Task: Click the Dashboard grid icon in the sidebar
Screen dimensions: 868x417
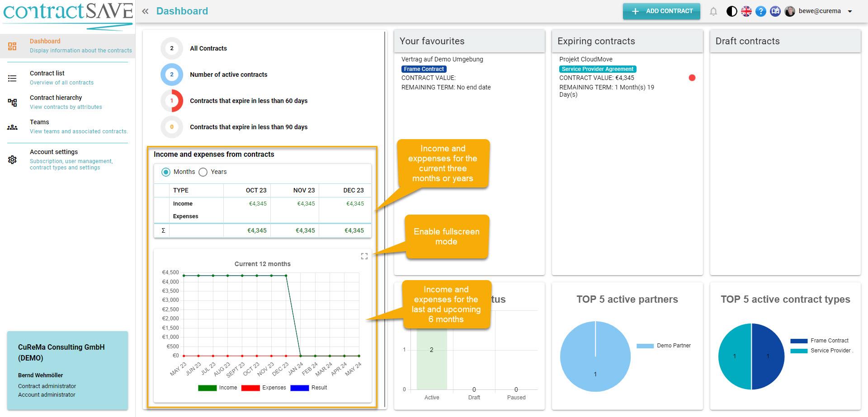Action: tap(12, 46)
